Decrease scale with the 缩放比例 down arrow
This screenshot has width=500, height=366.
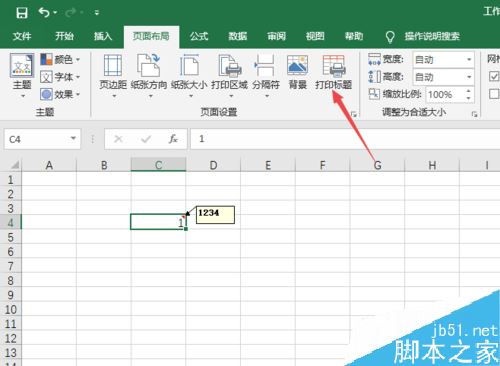pyautogui.click(x=469, y=98)
